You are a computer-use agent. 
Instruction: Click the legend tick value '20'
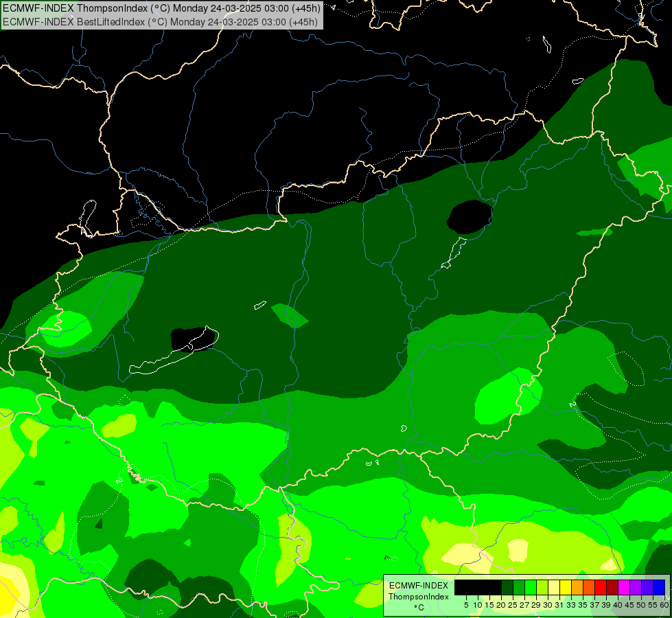pos(501,605)
